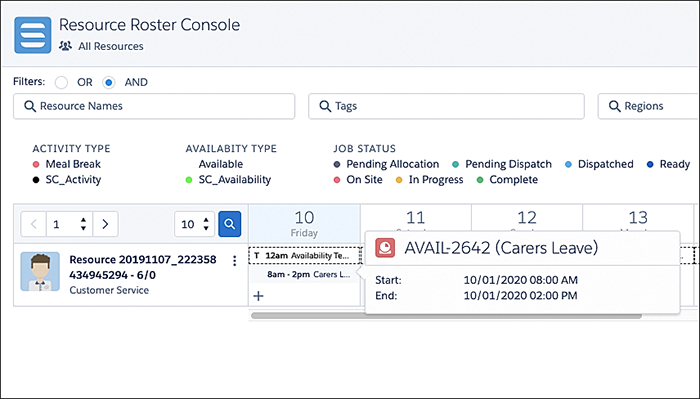Open the resource row three-dot menu

[234, 261]
